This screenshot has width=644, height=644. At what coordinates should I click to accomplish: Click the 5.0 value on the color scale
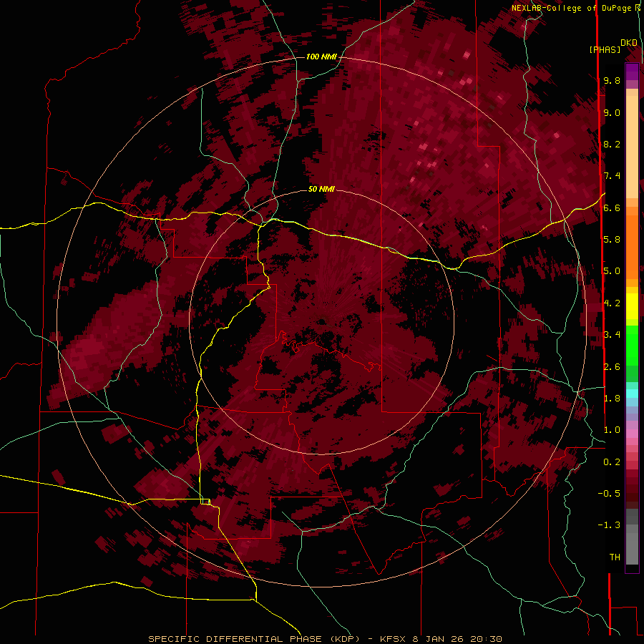pos(612,271)
